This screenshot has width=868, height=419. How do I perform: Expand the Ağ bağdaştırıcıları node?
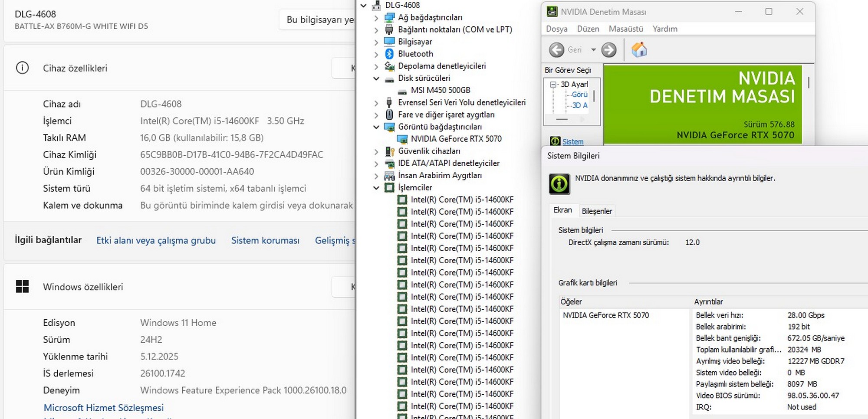click(376, 18)
